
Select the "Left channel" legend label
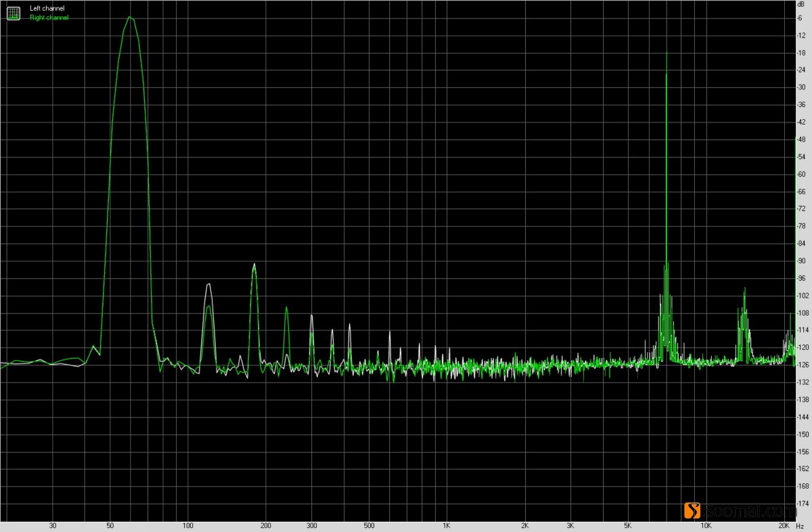pos(47,8)
